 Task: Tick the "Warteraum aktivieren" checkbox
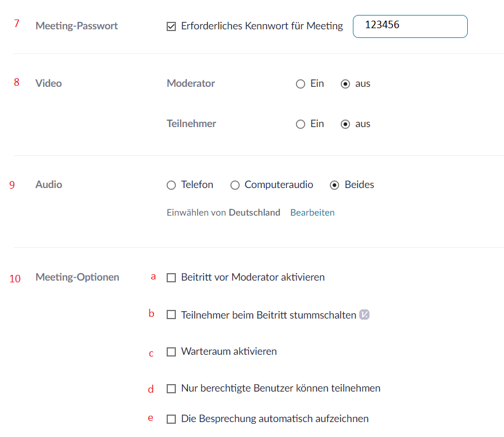click(x=171, y=352)
